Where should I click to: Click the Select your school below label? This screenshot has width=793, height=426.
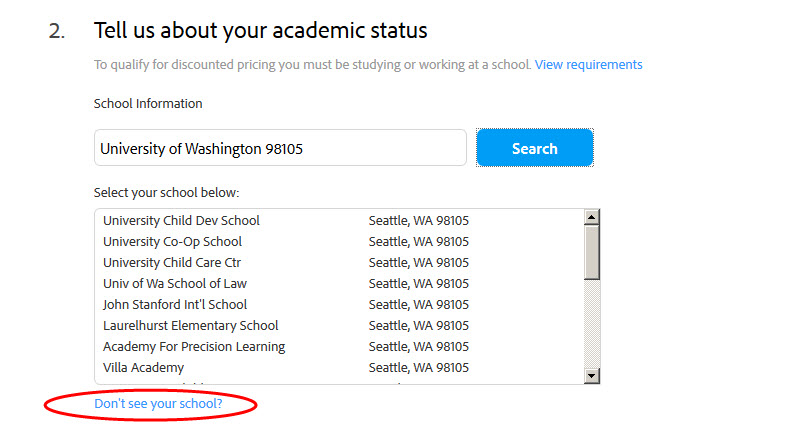[166, 191]
